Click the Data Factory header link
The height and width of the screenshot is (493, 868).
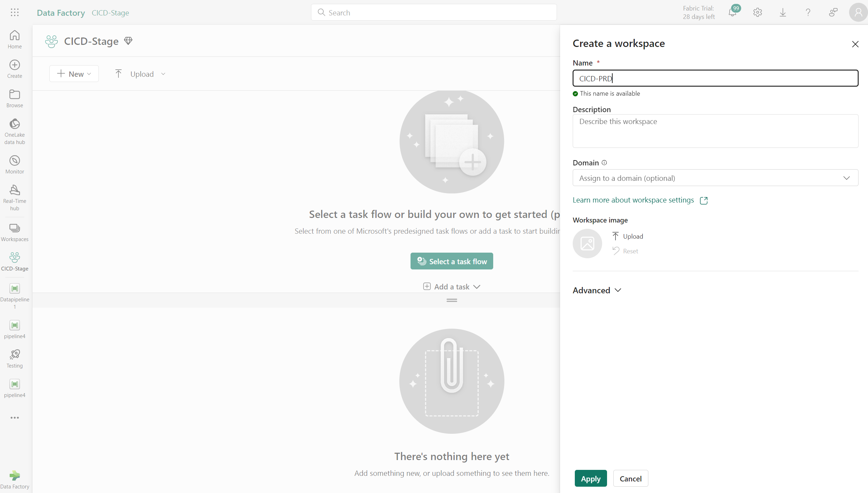coord(61,13)
